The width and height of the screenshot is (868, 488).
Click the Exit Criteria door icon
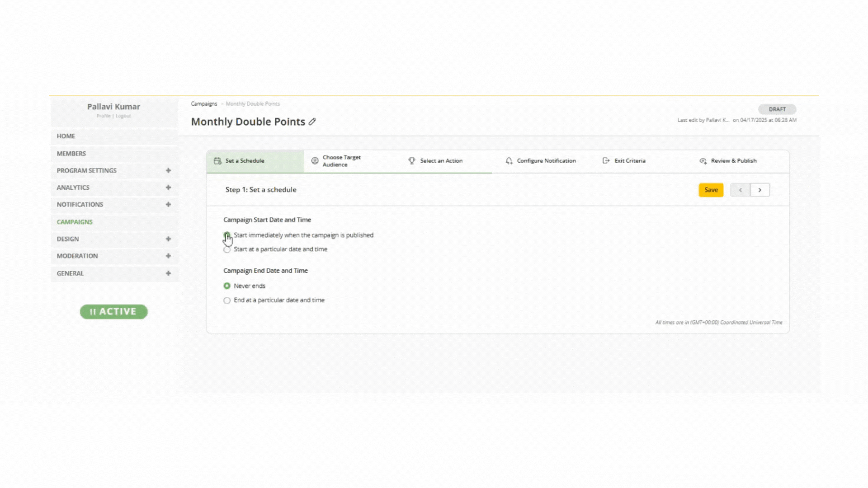pyautogui.click(x=606, y=161)
